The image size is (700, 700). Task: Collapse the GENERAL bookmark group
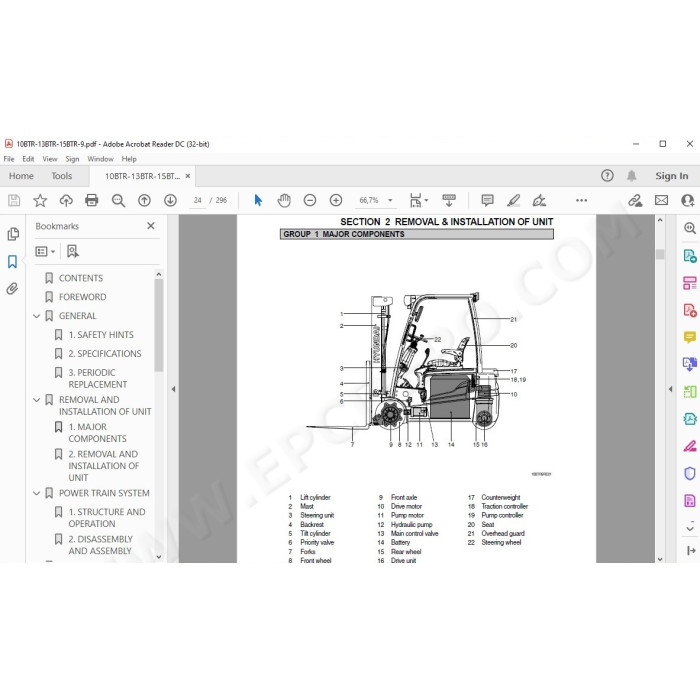(37, 316)
